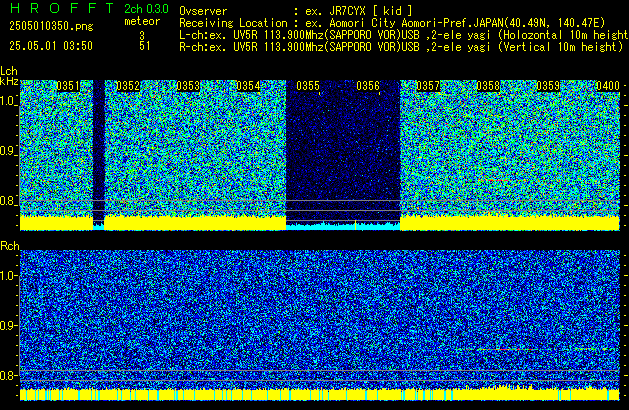This screenshot has width=629, height=410.
Task: Click time marker 0353 in Lch spectrogram
Action: (188, 86)
